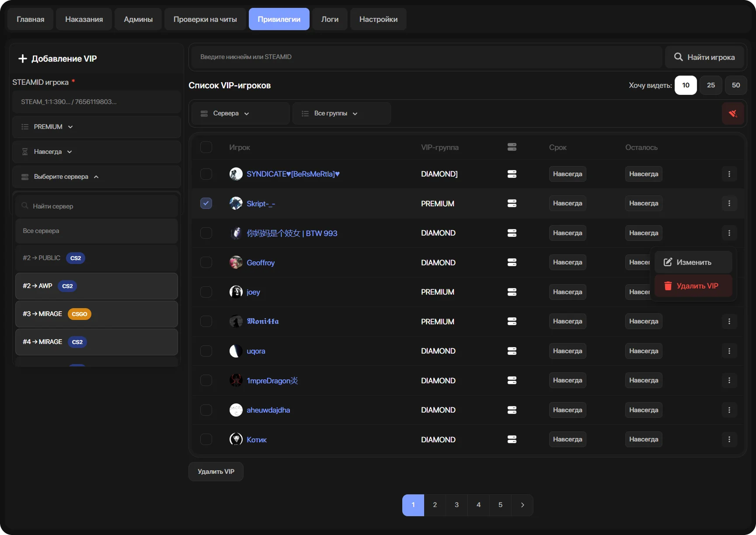This screenshot has height=535, width=756.
Task: Check the uqora row checkbox
Action: click(206, 351)
